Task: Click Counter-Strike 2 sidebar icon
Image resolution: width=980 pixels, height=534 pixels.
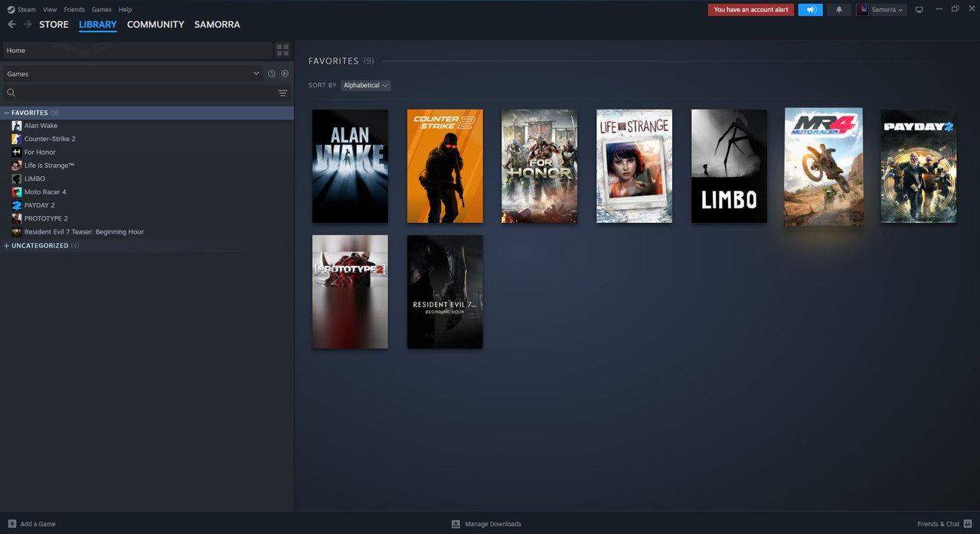Action: point(17,139)
